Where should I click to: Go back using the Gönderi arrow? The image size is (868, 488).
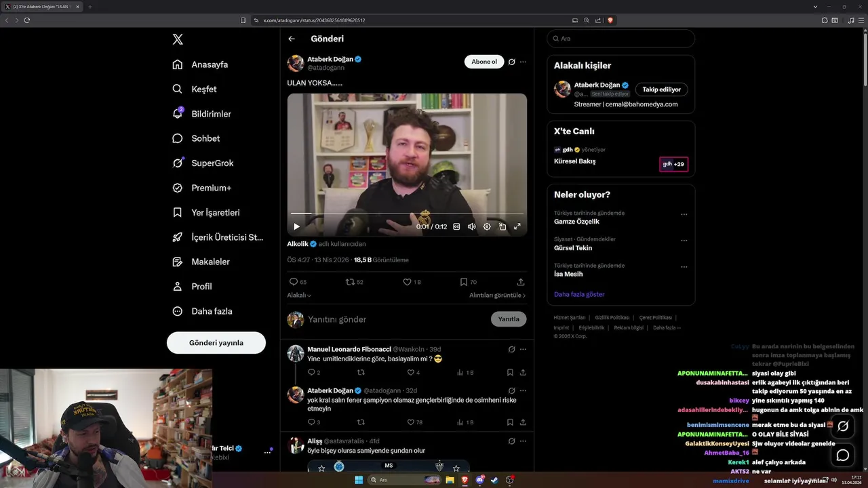pos(292,39)
